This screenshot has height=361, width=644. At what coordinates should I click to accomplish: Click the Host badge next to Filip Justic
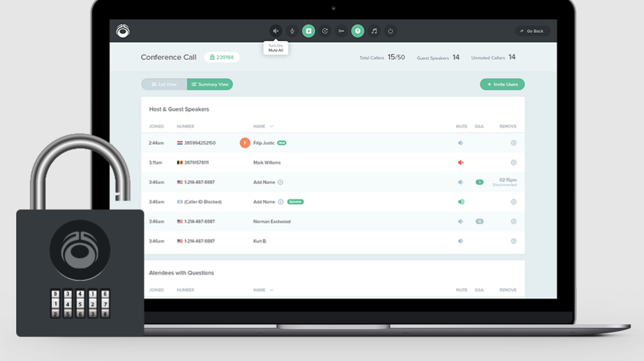(x=282, y=143)
